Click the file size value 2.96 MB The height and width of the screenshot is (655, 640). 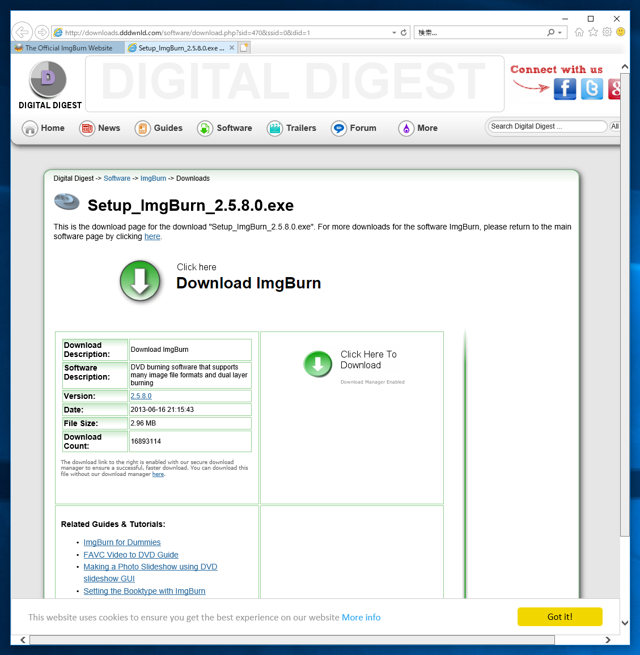(143, 423)
